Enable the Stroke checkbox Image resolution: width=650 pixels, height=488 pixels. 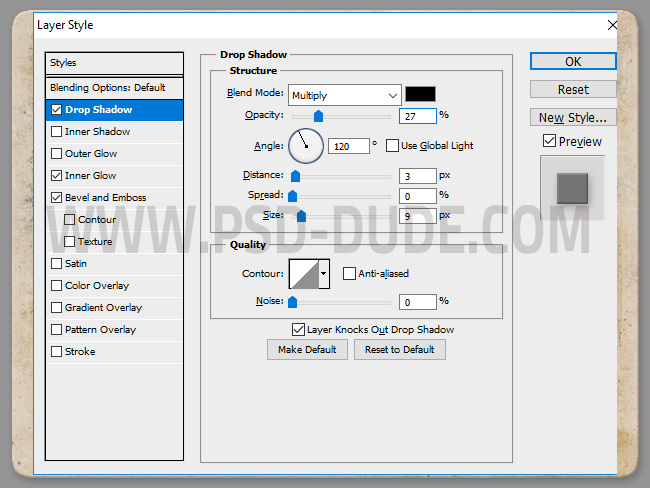[x=56, y=352]
